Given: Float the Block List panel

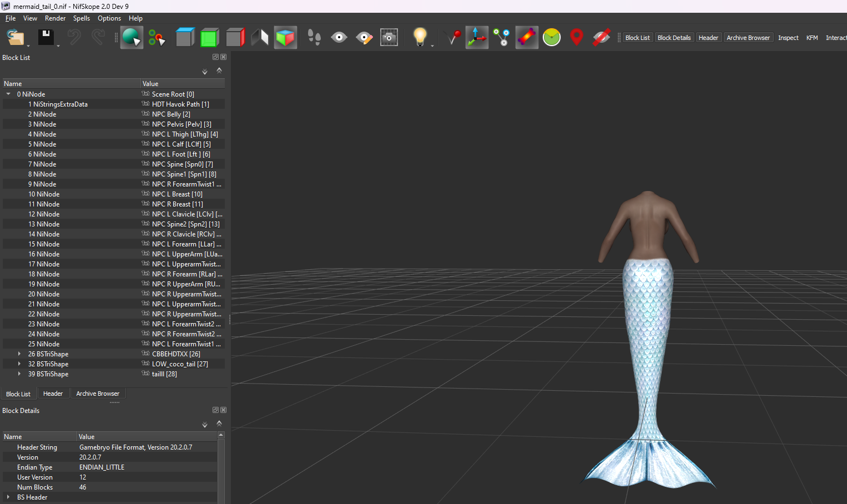Looking at the screenshot, I should (x=215, y=57).
